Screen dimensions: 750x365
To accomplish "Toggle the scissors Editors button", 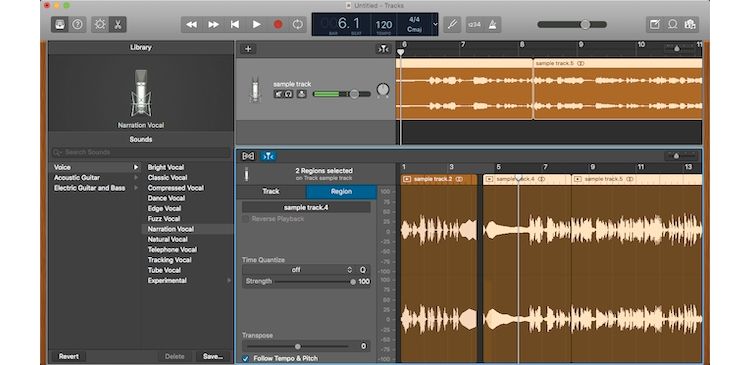I will coord(118,24).
